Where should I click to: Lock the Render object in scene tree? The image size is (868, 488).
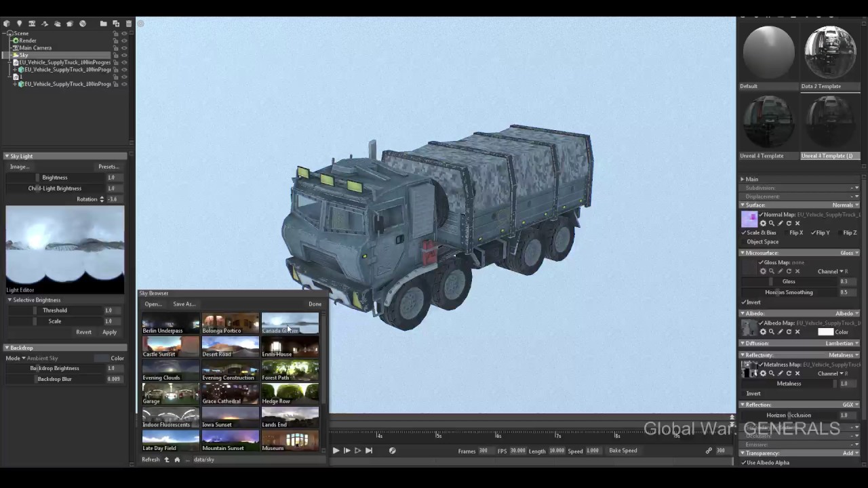click(116, 41)
